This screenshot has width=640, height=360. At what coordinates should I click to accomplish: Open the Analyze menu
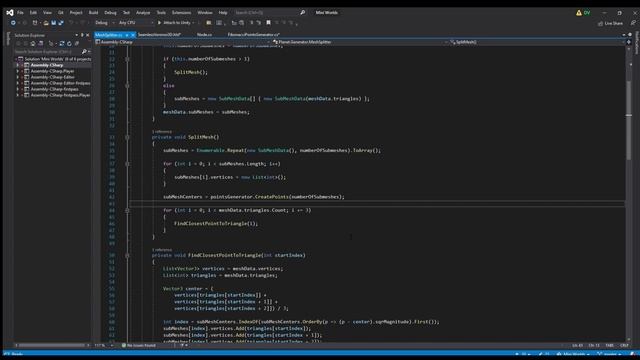(x=143, y=13)
